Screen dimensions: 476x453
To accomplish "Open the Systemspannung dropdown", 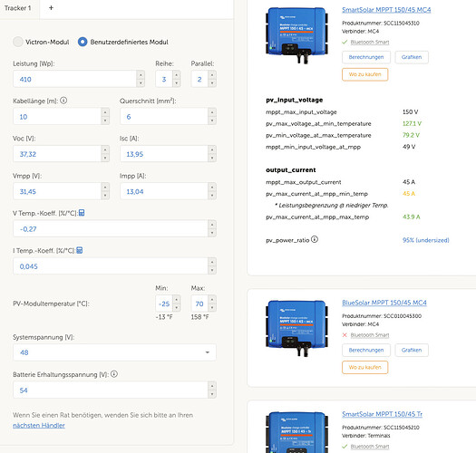I will click(x=114, y=352).
